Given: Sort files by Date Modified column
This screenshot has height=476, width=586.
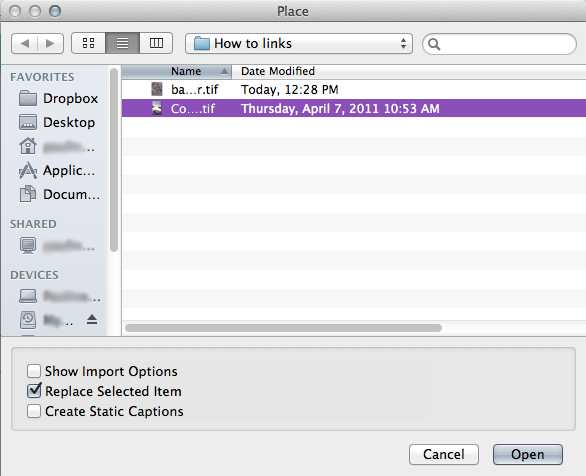Looking at the screenshot, I should 409,71.
